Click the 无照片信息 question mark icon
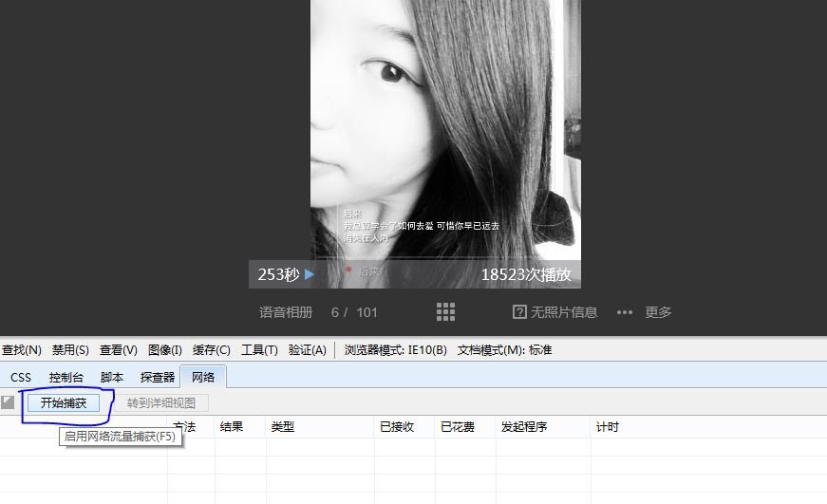This screenshot has width=827, height=504. pyautogui.click(x=519, y=312)
